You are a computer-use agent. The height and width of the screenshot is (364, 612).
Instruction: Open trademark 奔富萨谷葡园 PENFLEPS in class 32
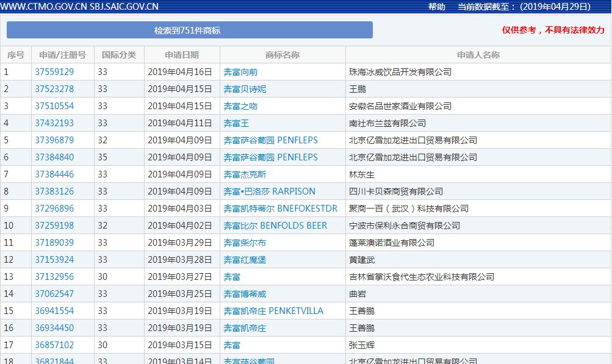coord(271,140)
